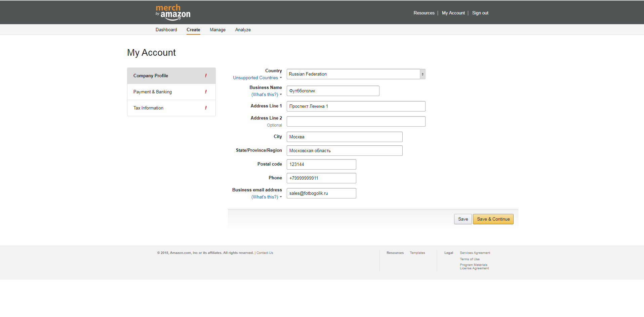Click the Merch by Amazon logo
Image resolution: width=644 pixels, height=317 pixels.
(173, 12)
